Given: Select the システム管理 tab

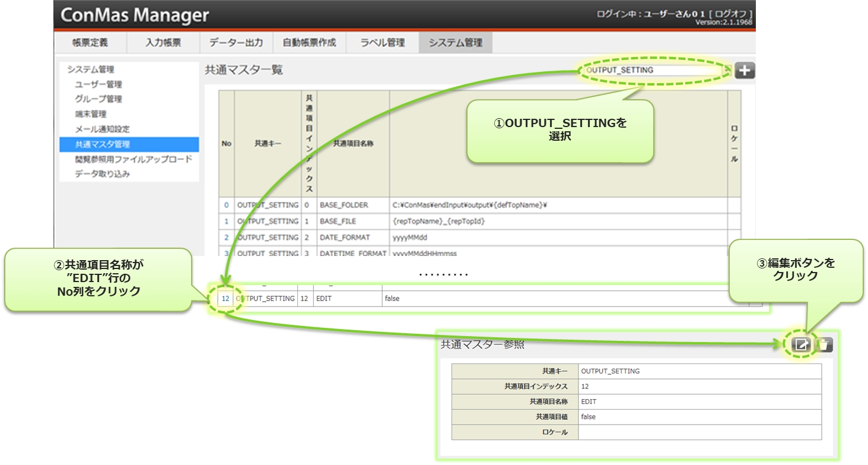Looking at the screenshot, I should 456,43.
